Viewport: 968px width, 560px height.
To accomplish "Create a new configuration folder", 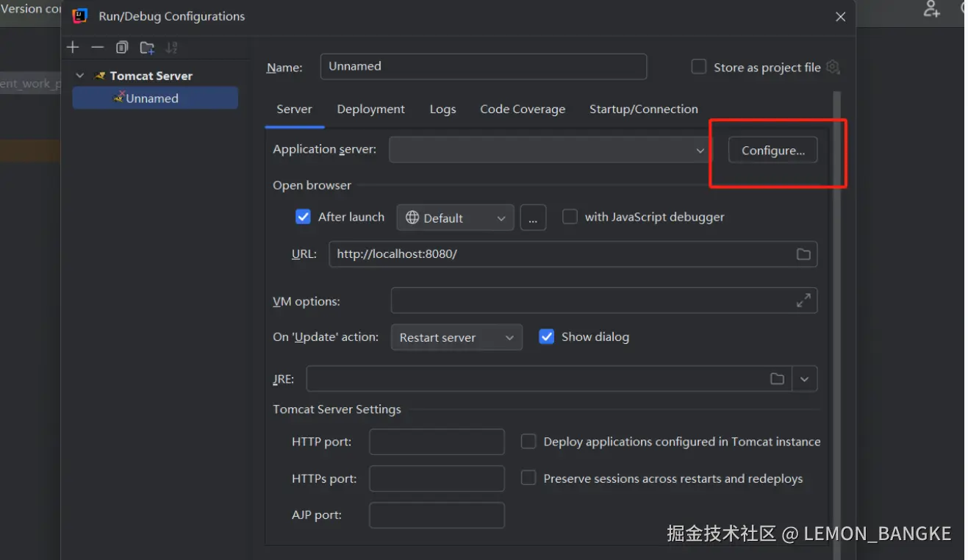I will (147, 48).
